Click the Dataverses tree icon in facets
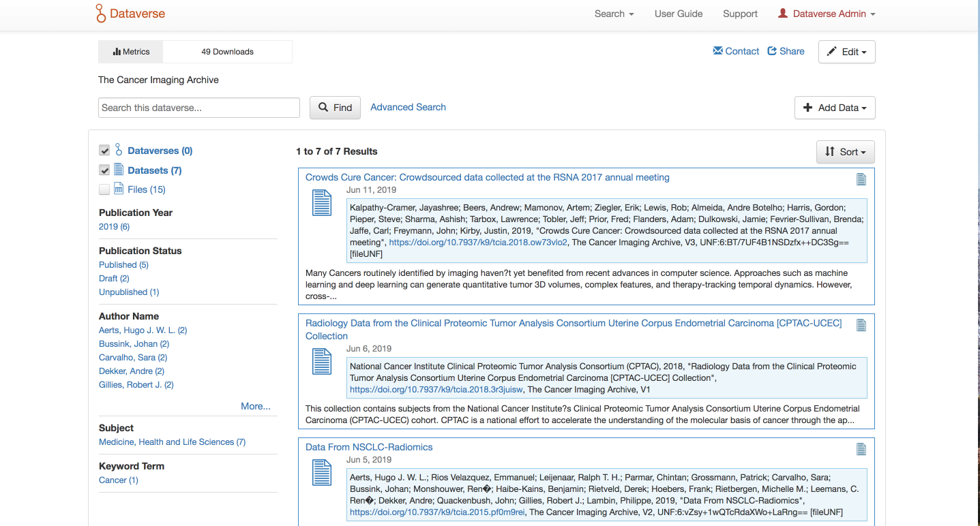The width and height of the screenshot is (980, 526). pos(119,150)
